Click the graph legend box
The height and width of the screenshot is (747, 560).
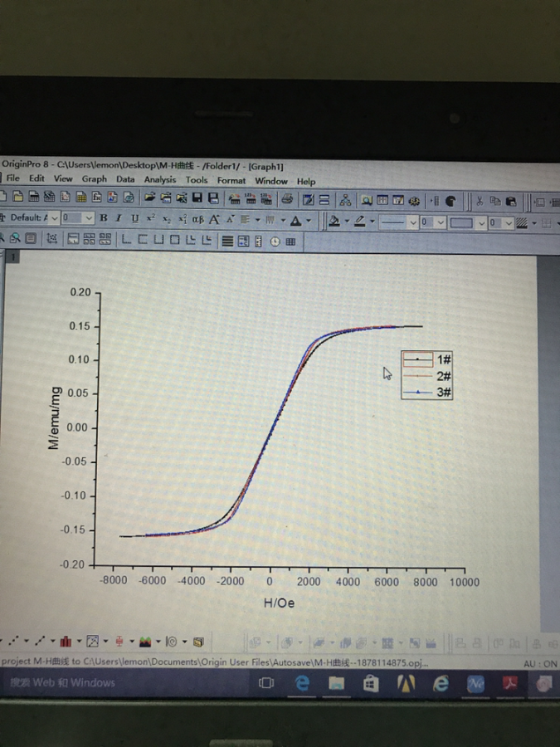coord(426,375)
